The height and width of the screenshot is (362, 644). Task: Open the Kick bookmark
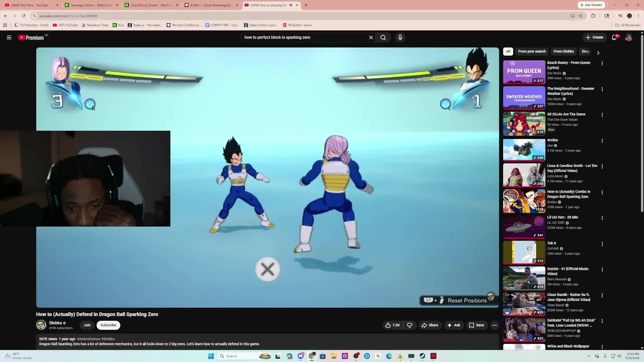point(118,25)
